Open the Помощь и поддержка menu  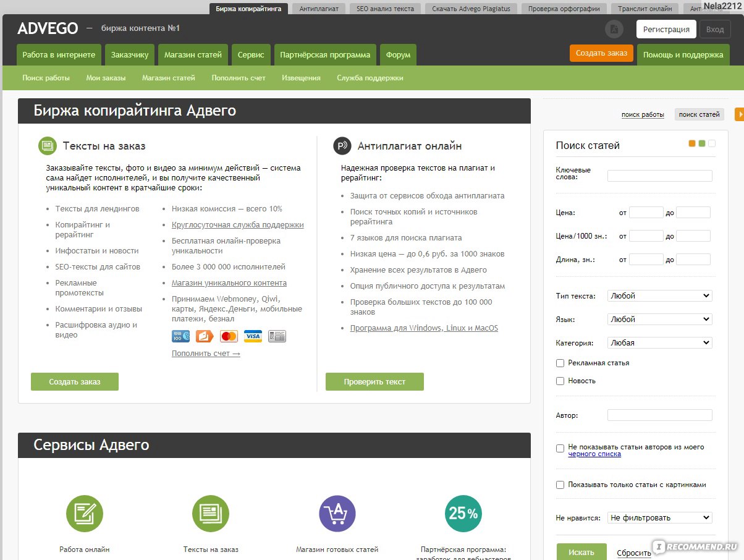pos(683,55)
